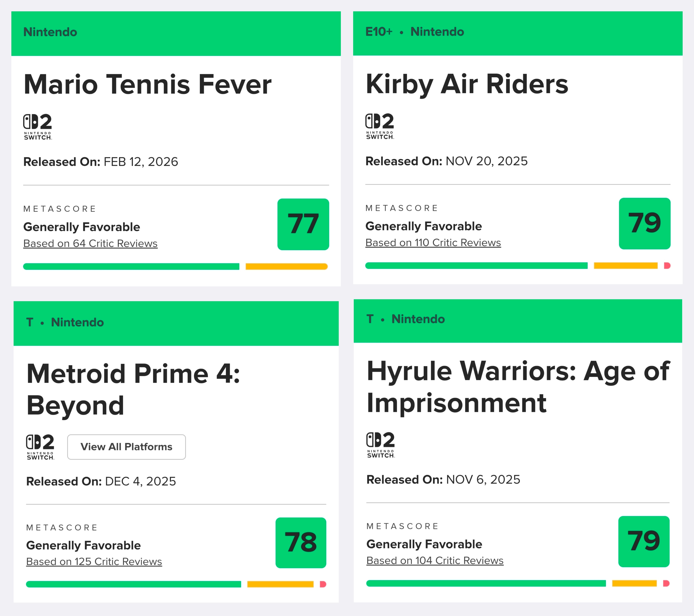Click the Mario Tennis Fever title
694x616 pixels.
tap(147, 84)
